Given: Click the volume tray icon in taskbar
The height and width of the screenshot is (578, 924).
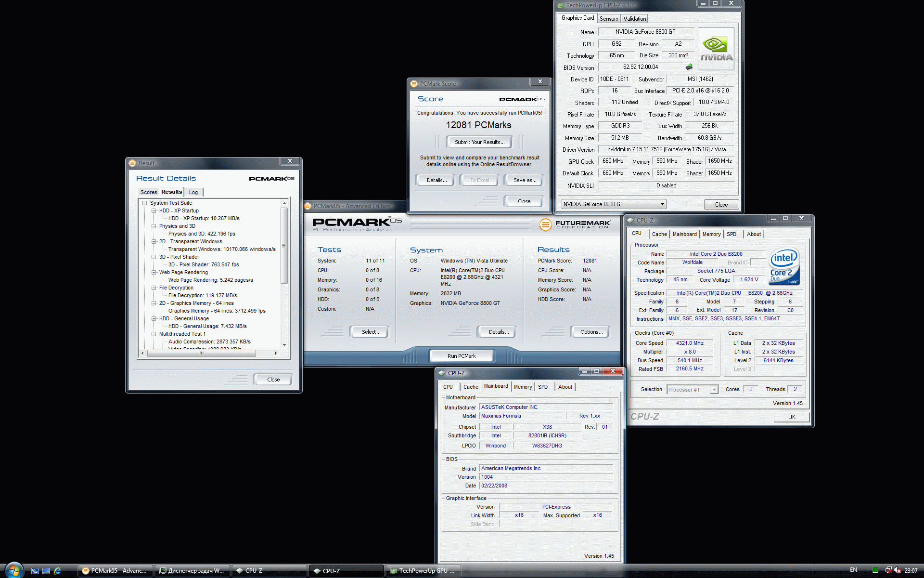Looking at the screenshot, I should click(898, 570).
